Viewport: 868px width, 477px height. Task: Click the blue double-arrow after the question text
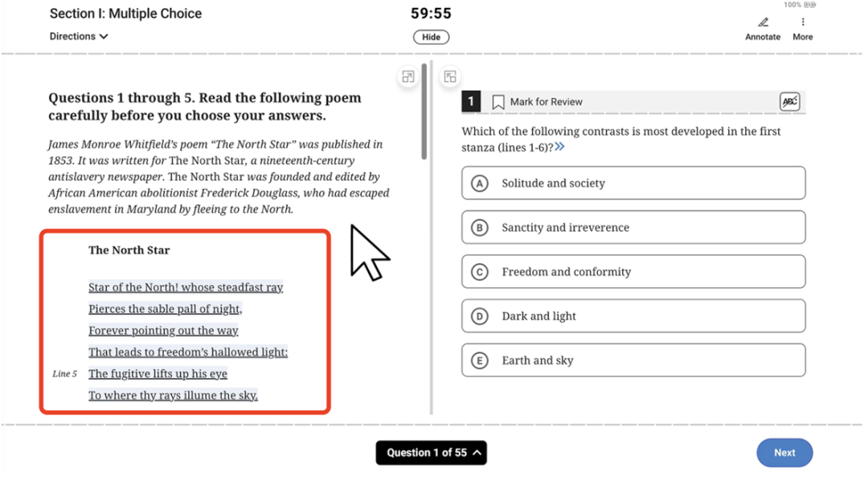tap(559, 147)
